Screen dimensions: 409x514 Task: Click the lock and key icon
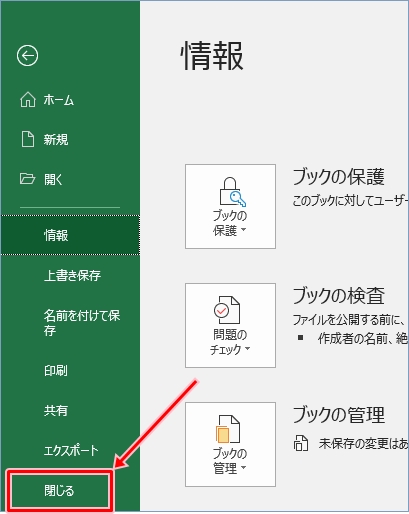pos(232,192)
